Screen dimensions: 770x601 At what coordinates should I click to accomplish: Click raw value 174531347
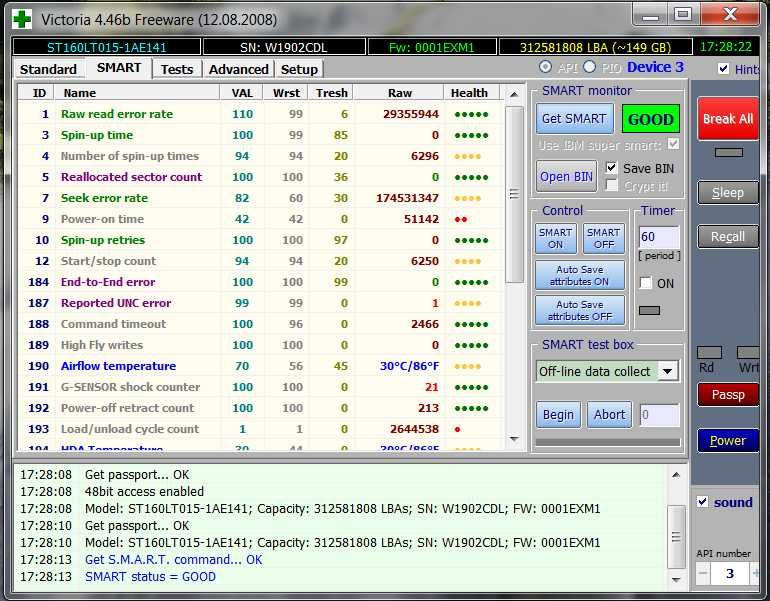tap(408, 198)
